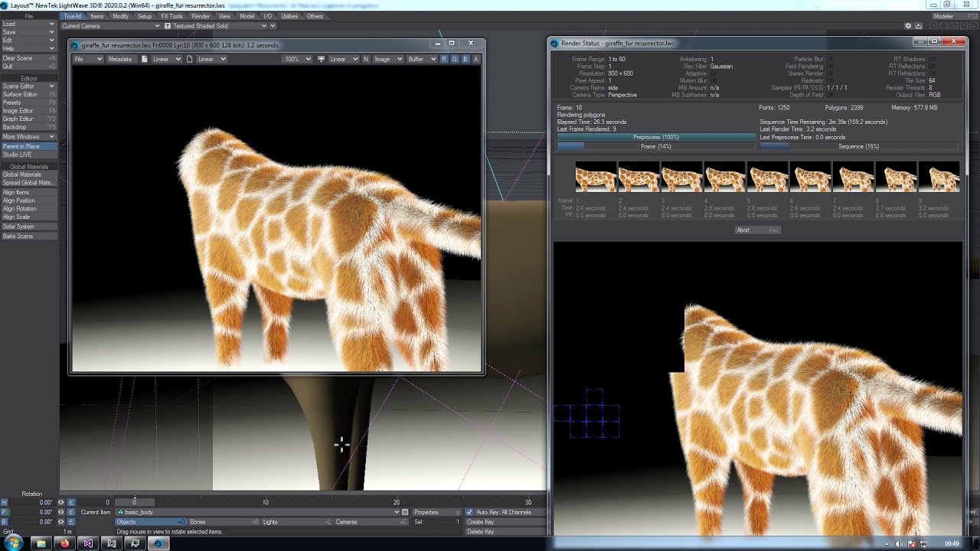Toggle alpha channel A in image viewer
Screen dimensions: 980x551
click(x=476, y=59)
